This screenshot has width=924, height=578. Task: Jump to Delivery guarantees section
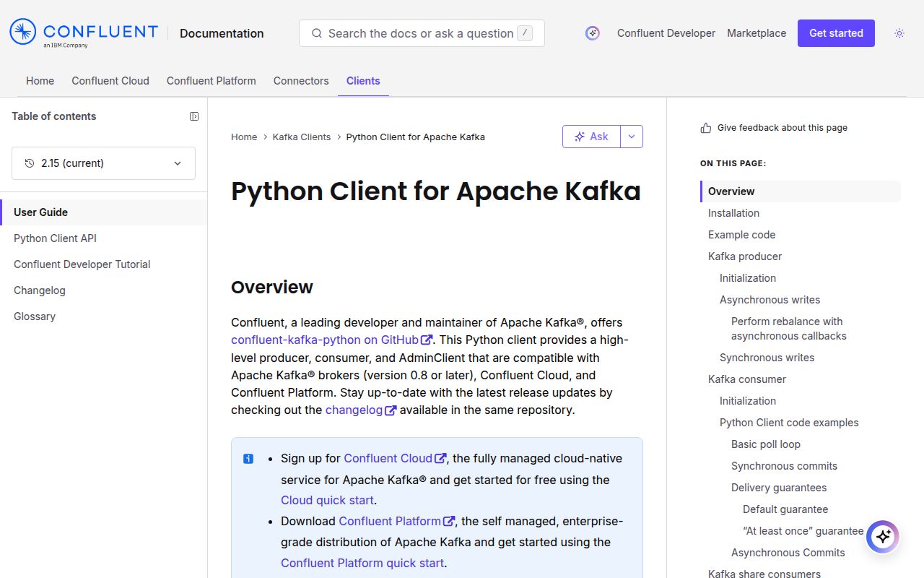[x=779, y=488]
